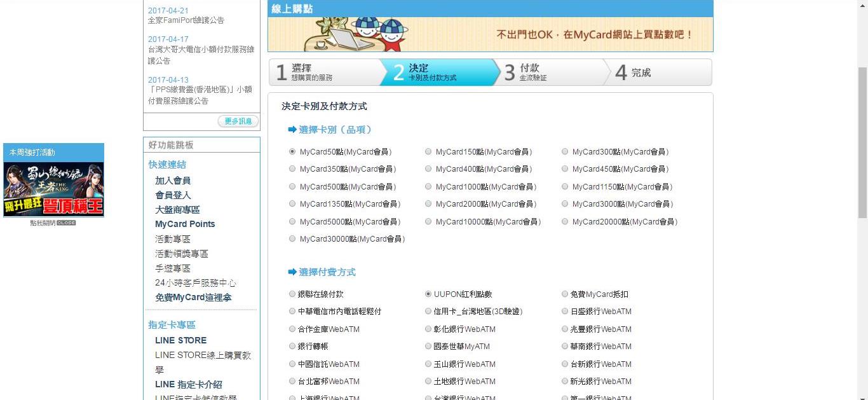This screenshot has height=400, width=868.
Task: Open 會員登入 quick link
Action: (x=173, y=195)
